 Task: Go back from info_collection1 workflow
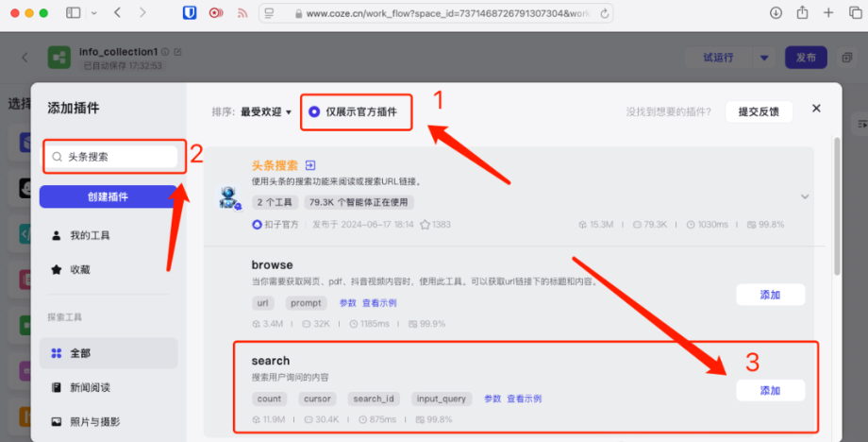(x=25, y=57)
